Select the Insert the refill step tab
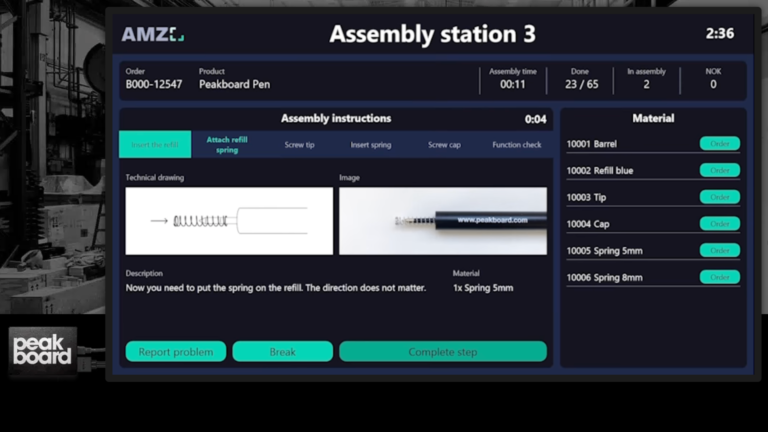Screen dimensions: 768x432 [x=155, y=145]
